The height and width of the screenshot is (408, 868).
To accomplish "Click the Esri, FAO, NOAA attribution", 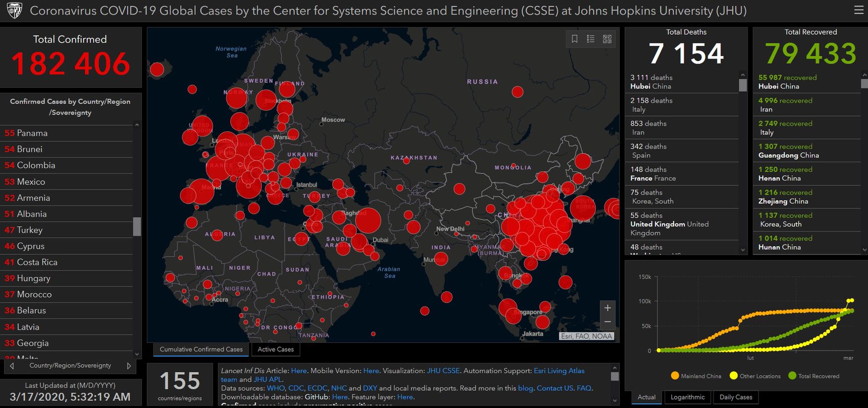I will pyautogui.click(x=586, y=336).
